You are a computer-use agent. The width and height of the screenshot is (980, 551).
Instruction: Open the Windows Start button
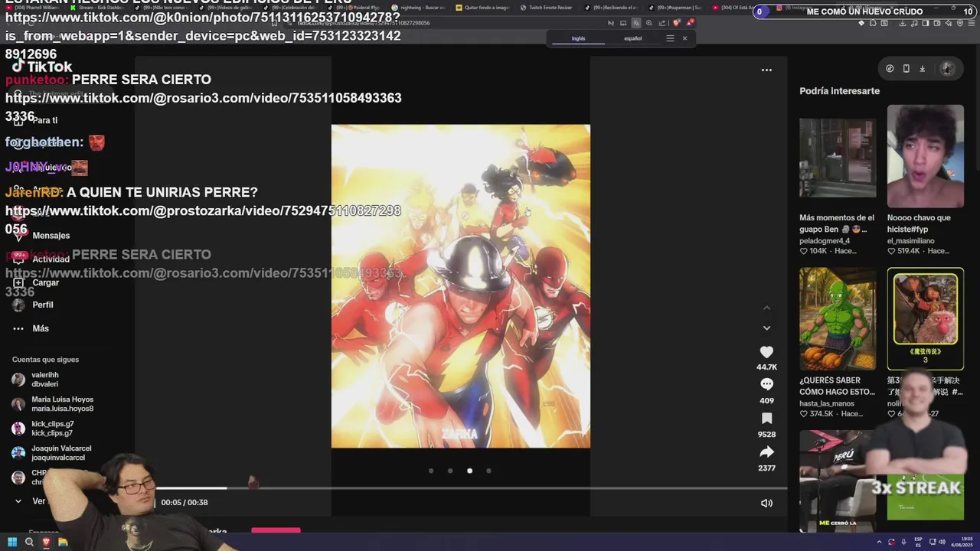[x=12, y=543]
